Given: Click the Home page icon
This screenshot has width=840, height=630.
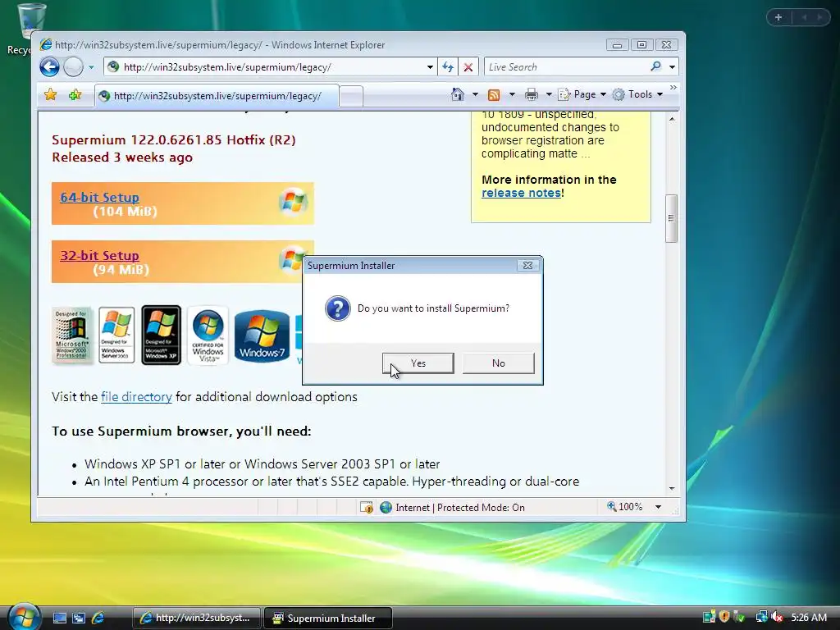Looking at the screenshot, I should tap(458, 94).
